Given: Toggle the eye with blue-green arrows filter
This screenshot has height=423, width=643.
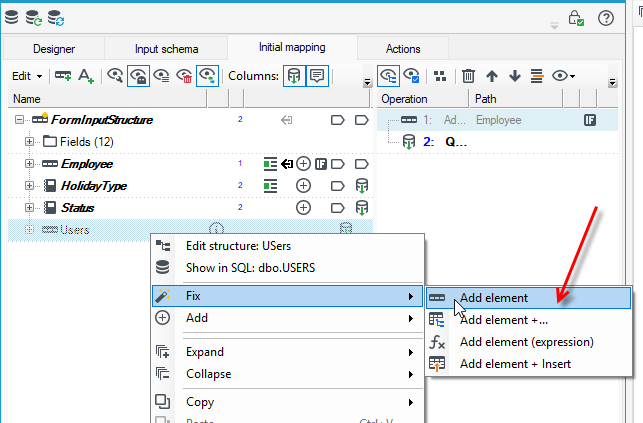Looking at the screenshot, I should tap(207, 76).
